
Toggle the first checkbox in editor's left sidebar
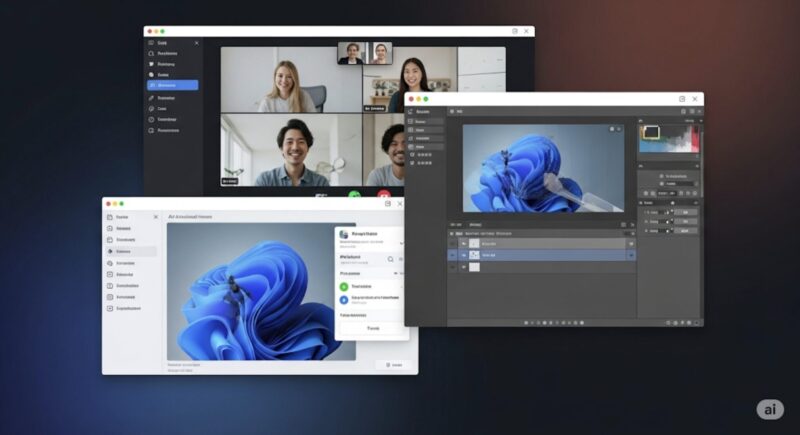coord(412,155)
